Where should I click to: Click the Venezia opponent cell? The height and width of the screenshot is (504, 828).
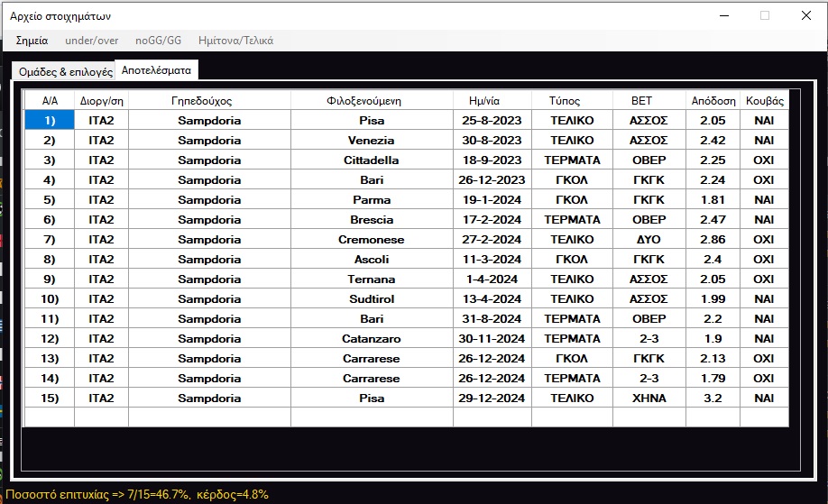[x=371, y=141]
